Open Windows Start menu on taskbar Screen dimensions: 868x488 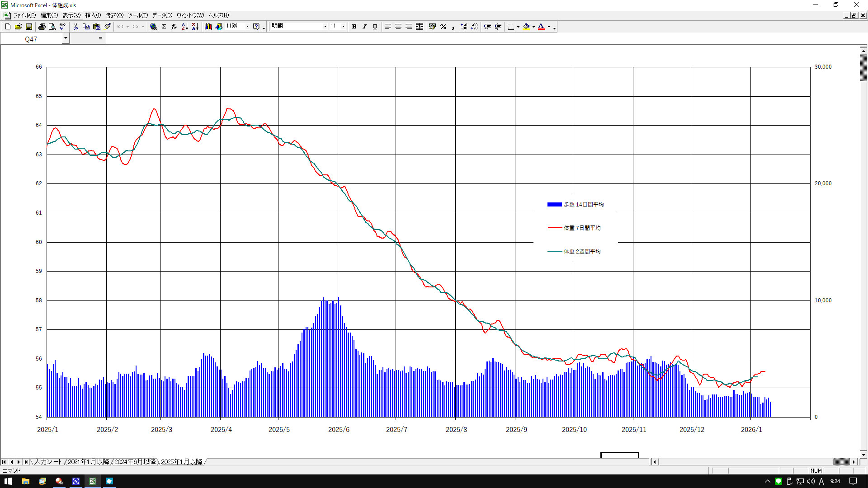pos(8,481)
